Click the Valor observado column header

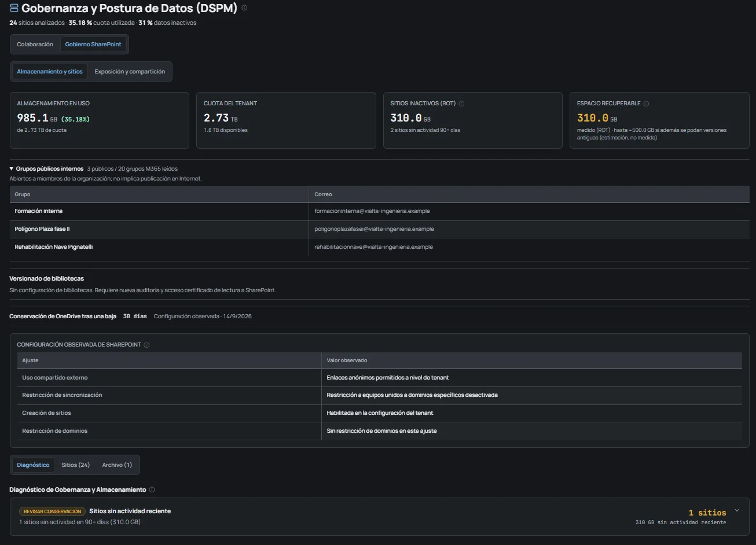click(x=531, y=360)
